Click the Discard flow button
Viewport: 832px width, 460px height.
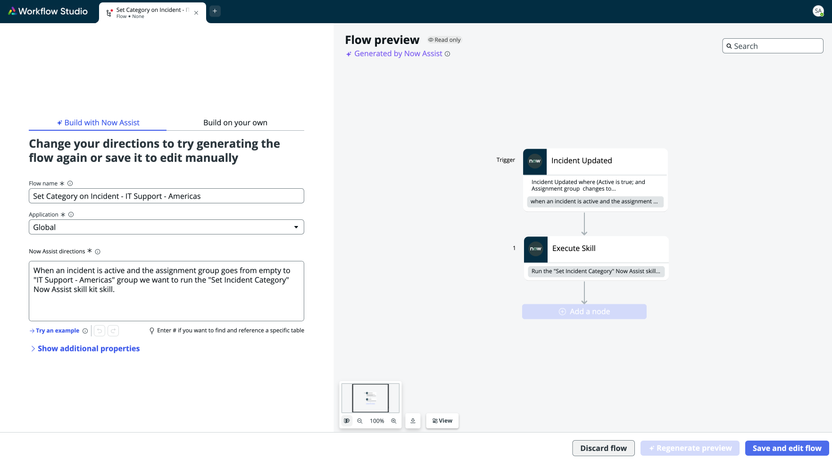603,448
